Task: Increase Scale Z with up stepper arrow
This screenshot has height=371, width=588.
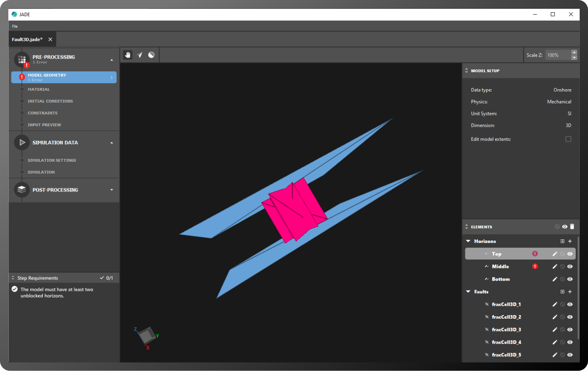Action: point(574,52)
